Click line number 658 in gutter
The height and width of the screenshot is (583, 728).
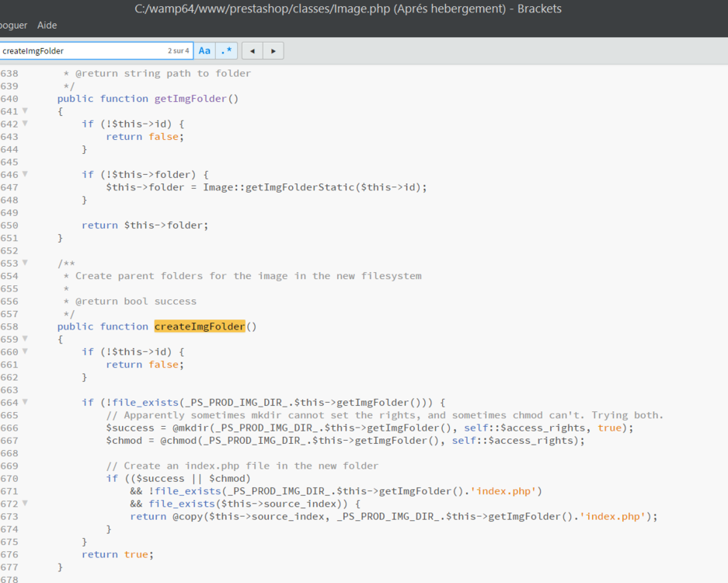pyautogui.click(x=9, y=326)
